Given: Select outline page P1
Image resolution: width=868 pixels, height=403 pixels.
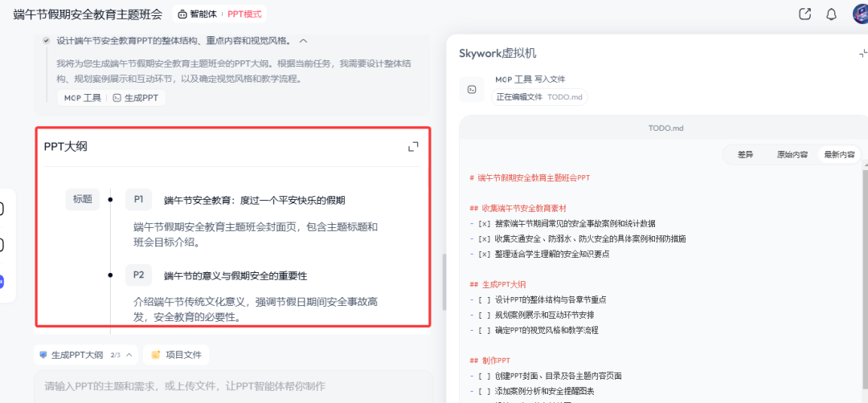Looking at the screenshot, I should pos(138,200).
